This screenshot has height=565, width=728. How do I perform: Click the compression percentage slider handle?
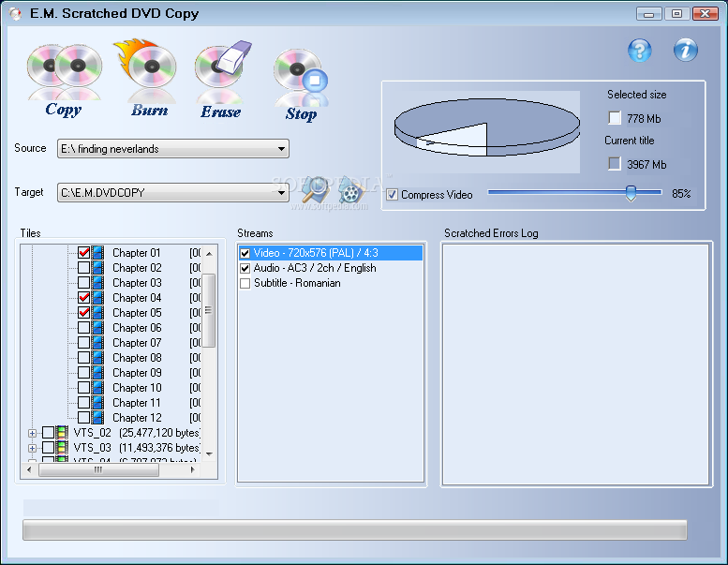point(631,193)
